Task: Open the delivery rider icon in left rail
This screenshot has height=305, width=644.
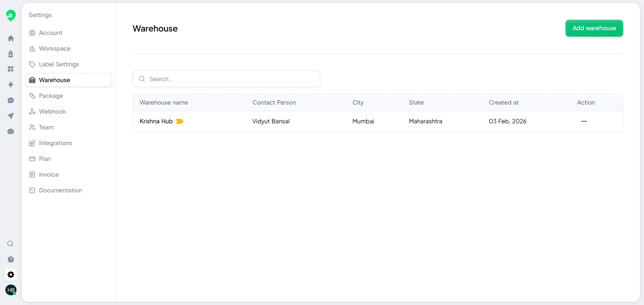Action: [x=11, y=54]
